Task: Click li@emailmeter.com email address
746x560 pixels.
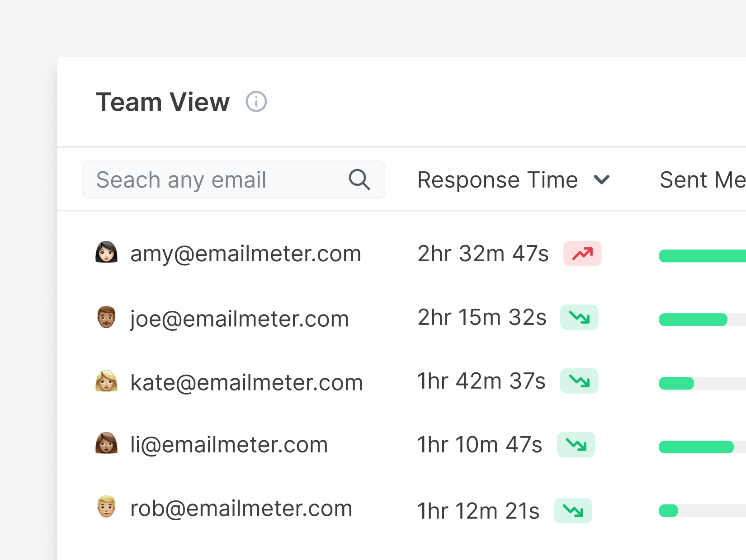Action: click(x=229, y=445)
